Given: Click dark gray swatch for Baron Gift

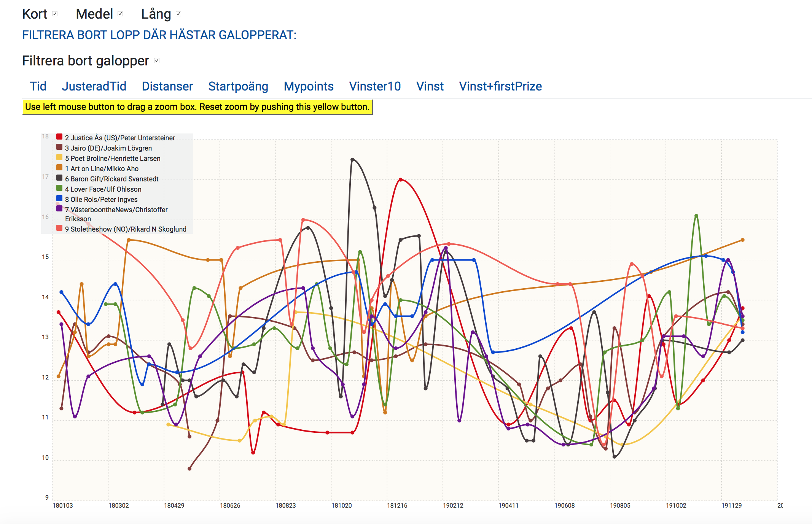Looking at the screenshot, I should [x=59, y=178].
